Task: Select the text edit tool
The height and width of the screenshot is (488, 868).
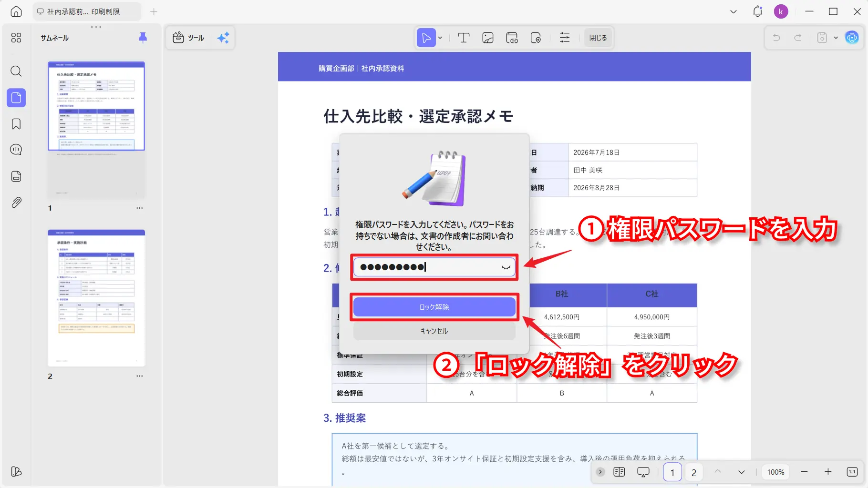Action: click(x=464, y=38)
